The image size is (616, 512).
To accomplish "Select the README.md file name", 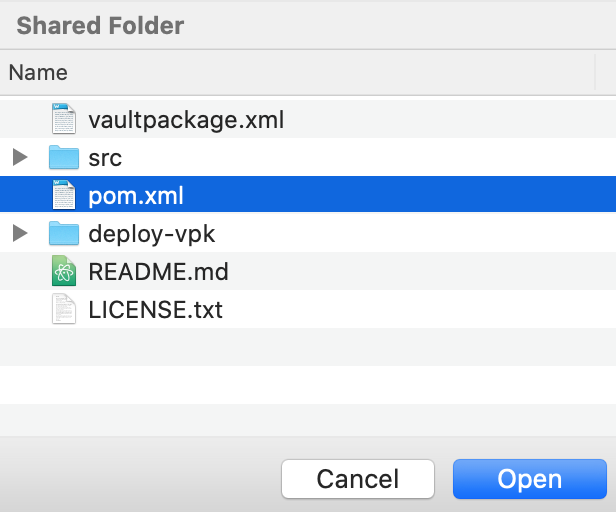I will [x=158, y=272].
